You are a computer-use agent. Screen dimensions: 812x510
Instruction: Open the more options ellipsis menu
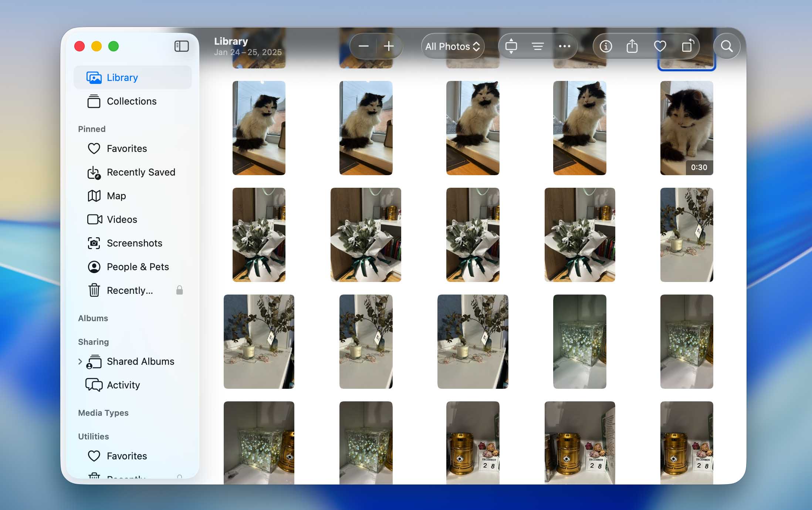coord(564,46)
